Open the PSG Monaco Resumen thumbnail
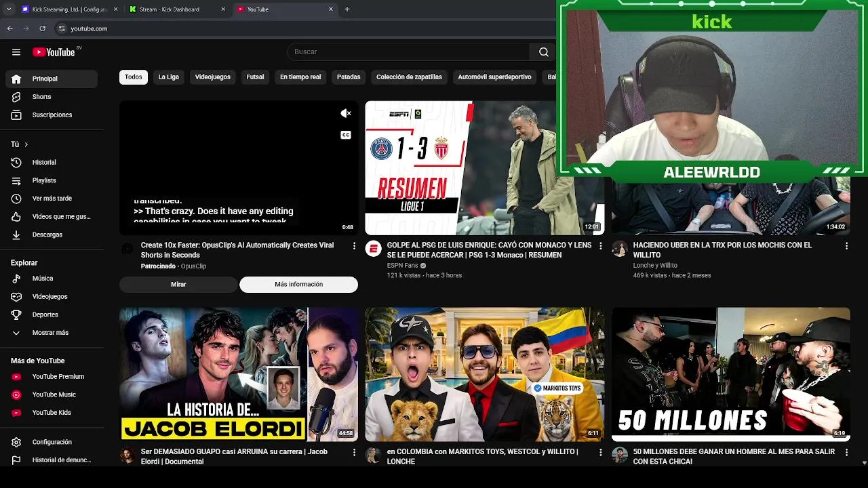Image resolution: width=868 pixels, height=488 pixels. pos(484,168)
